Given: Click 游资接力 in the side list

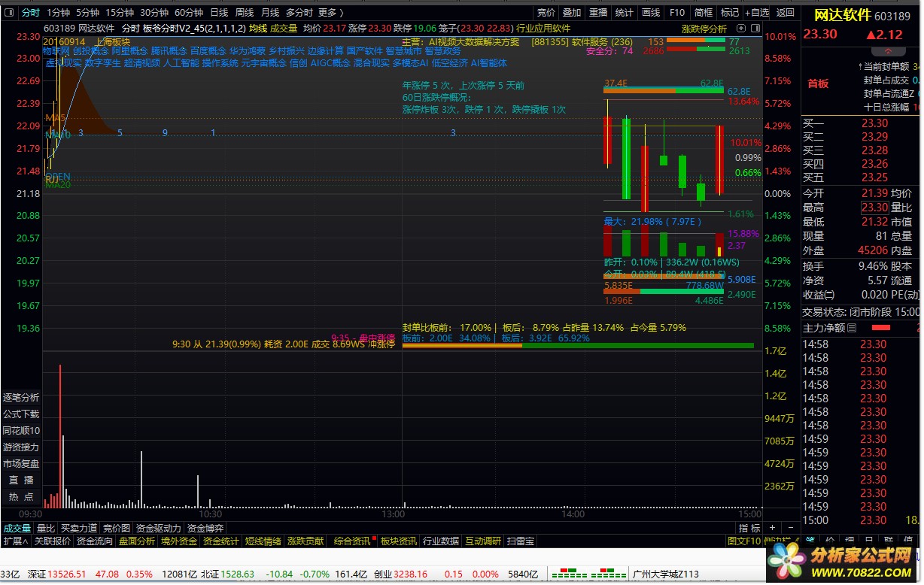Looking at the screenshot, I should pos(21,447).
